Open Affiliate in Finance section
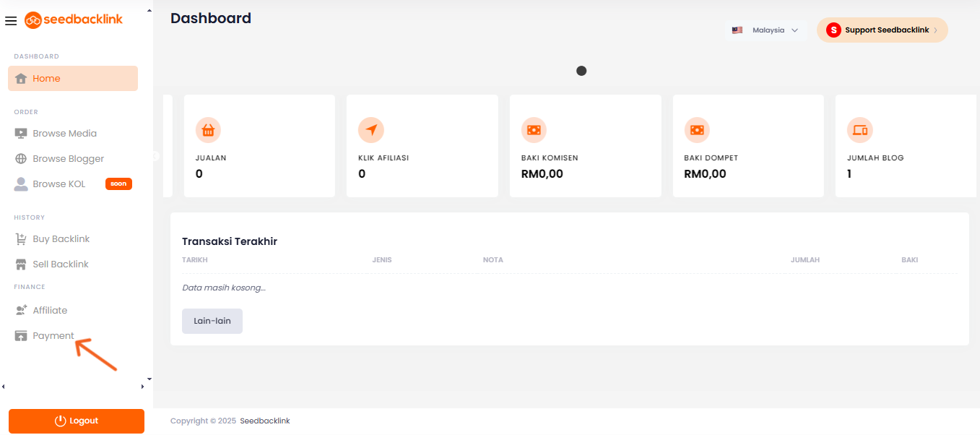This screenshot has width=980, height=435. pyautogui.click(x=49, y=311)
